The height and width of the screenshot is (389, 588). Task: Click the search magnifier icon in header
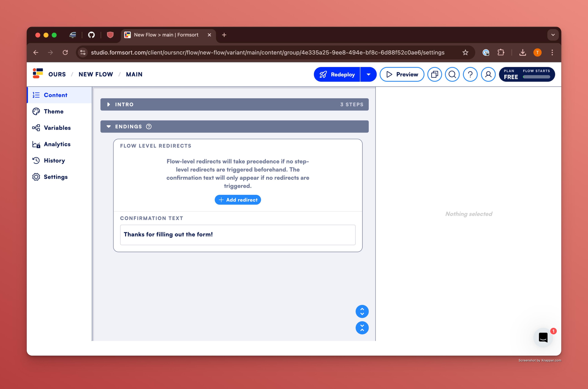452,74
